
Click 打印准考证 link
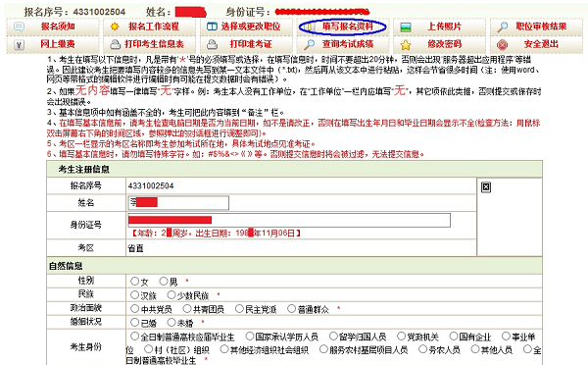click(251, 44)
